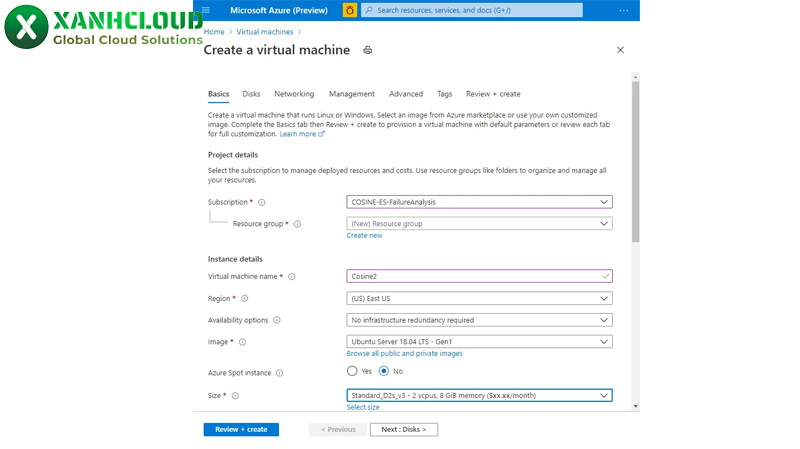Click the orange preview bug icon
Image resolution: width=800 pixels, height=449 pixels.
point(349,10)
